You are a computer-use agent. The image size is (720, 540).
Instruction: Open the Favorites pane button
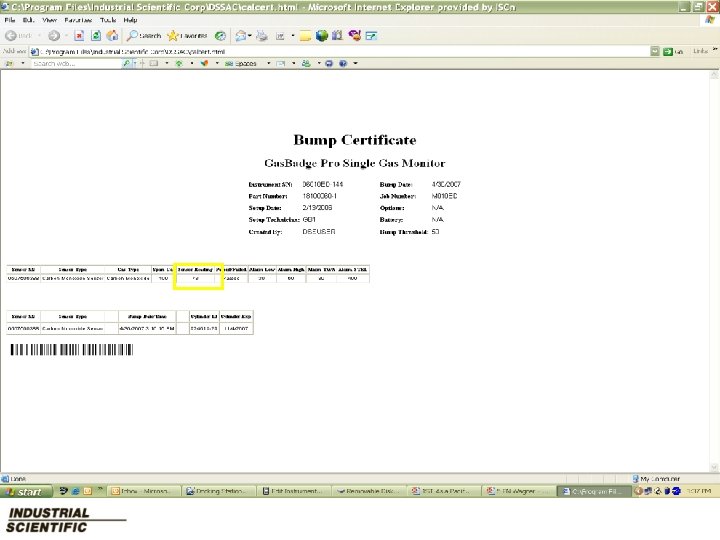(x=187, y=35)
